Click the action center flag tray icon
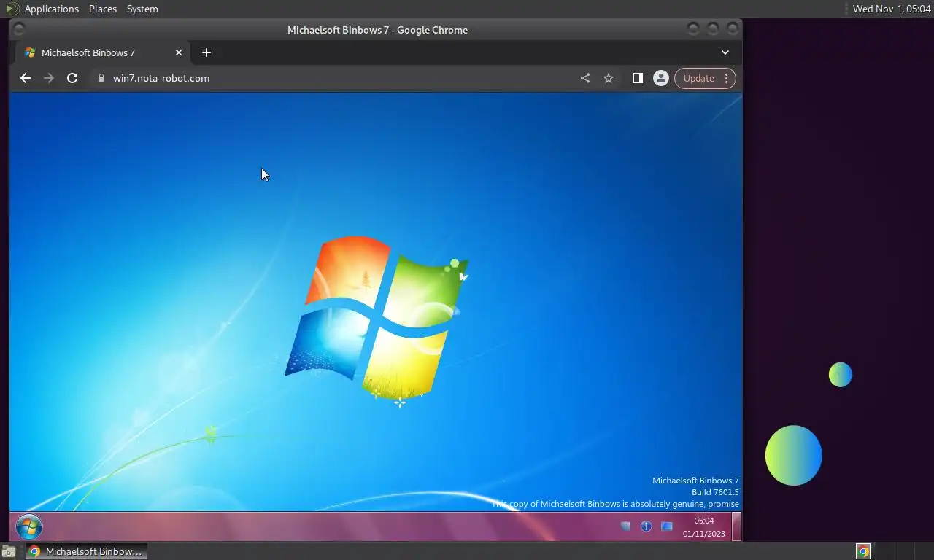Viewport: 934px width, 560px height. pyautogui.click(x=625, y=526)
